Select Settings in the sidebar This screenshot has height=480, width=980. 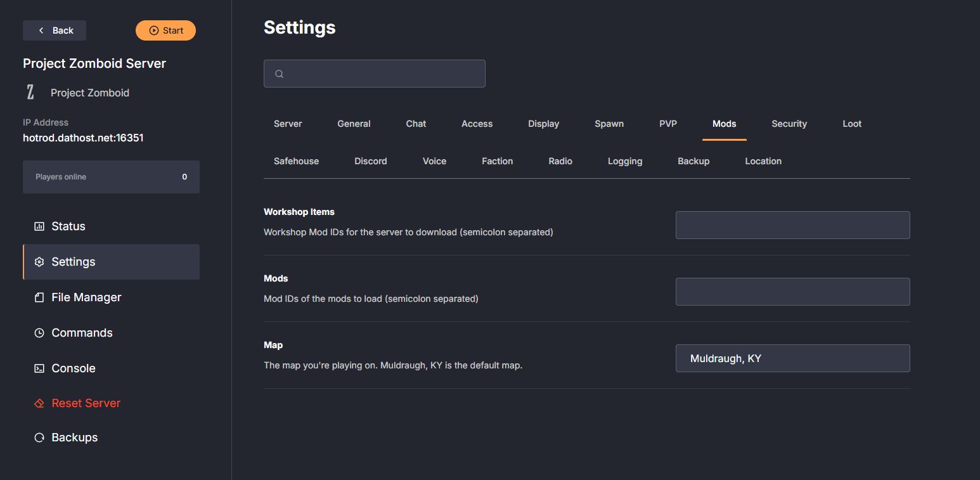[111, 262]
